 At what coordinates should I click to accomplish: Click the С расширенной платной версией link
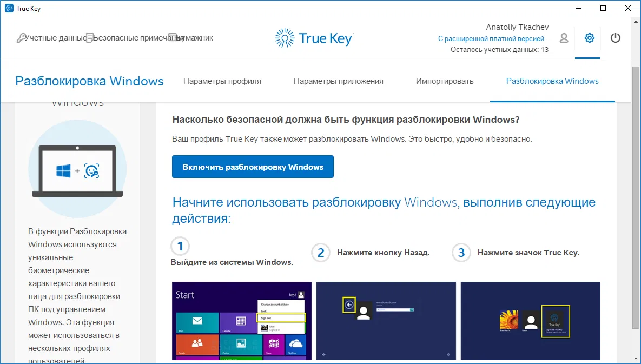point(491,39)
